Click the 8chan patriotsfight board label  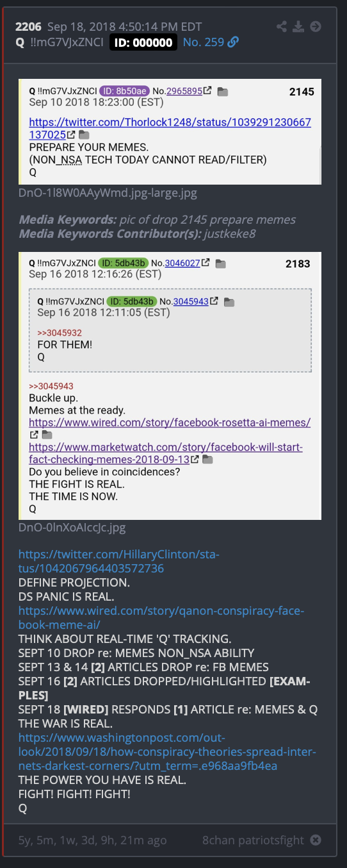[x=254, y=840]
